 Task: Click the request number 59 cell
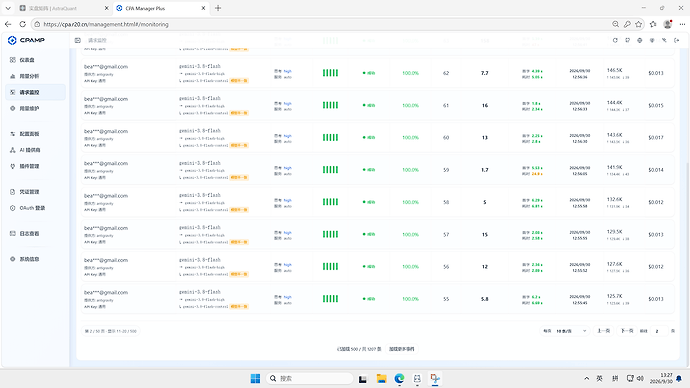coord(446,170)
